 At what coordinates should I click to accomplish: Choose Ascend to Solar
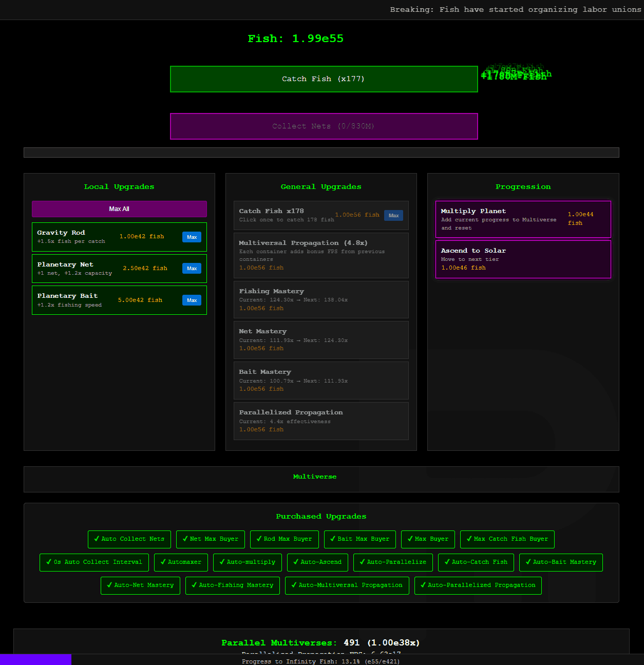coord(523,259)
